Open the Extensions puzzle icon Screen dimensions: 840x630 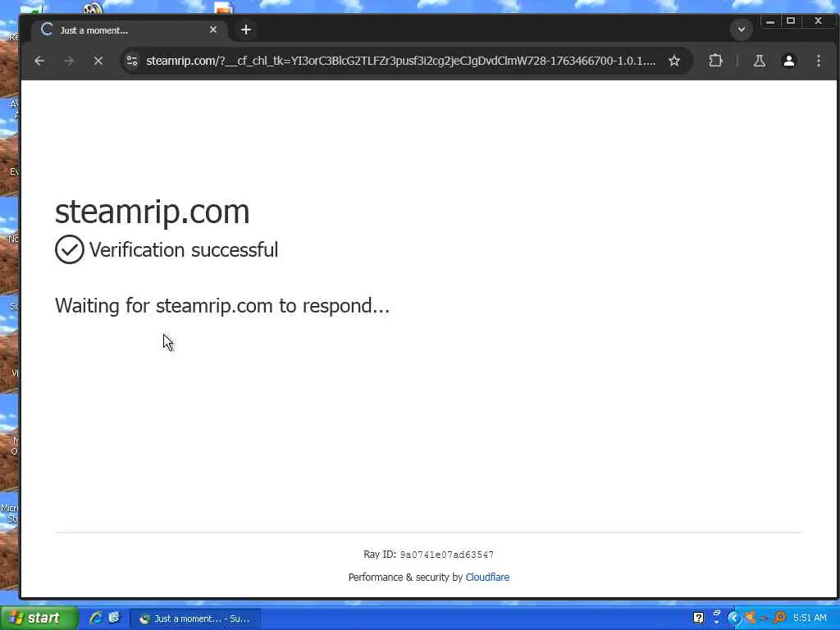pyautogui.click(x=715, y=61)
